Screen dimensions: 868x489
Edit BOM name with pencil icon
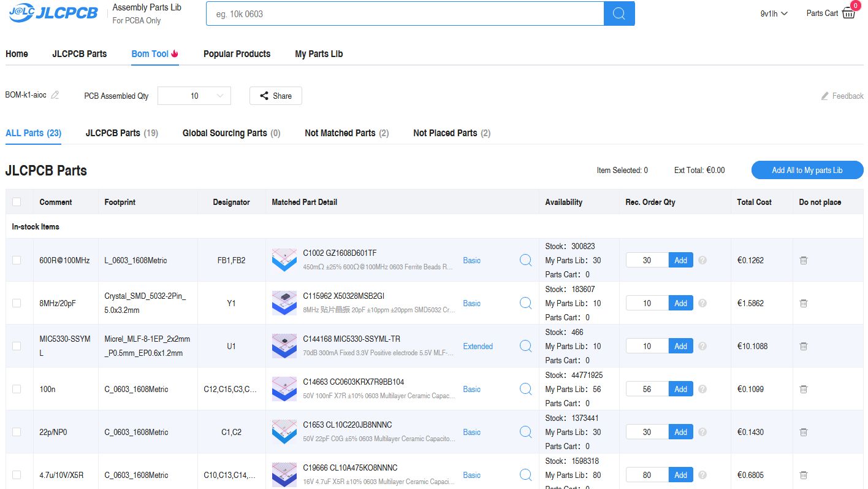[55, 95]
